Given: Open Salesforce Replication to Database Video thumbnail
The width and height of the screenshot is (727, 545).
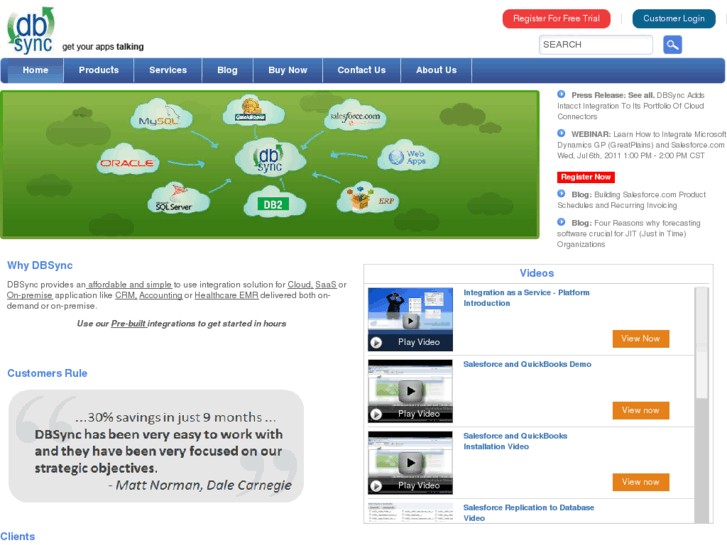Looking at the screenshot, I should 410,512.
